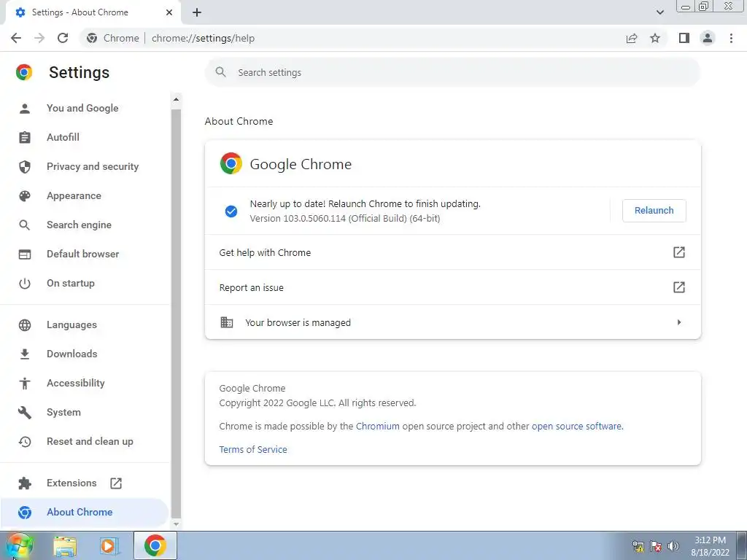Reload the current page

[x=63, y=38]
